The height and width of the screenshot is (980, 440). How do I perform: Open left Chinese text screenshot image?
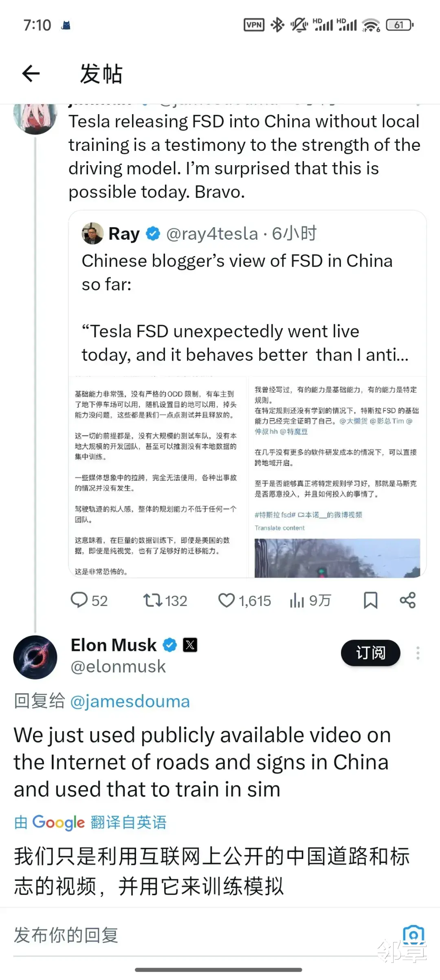click(x=158, y=477)
